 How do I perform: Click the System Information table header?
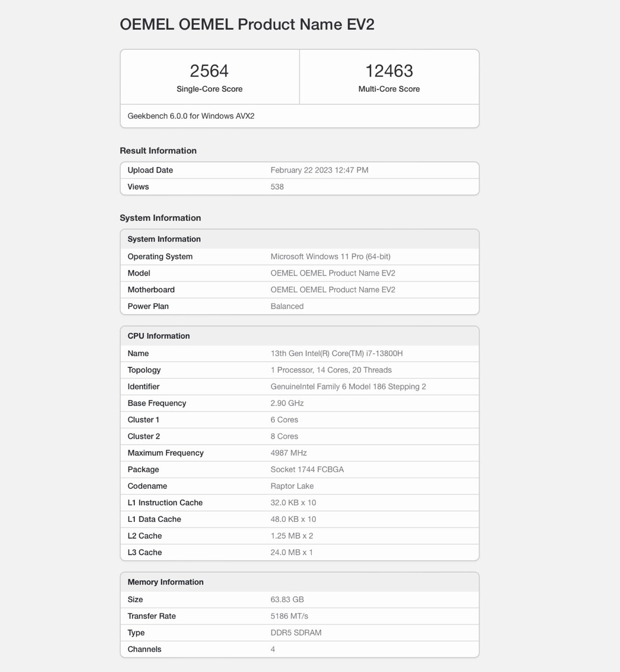164,239
